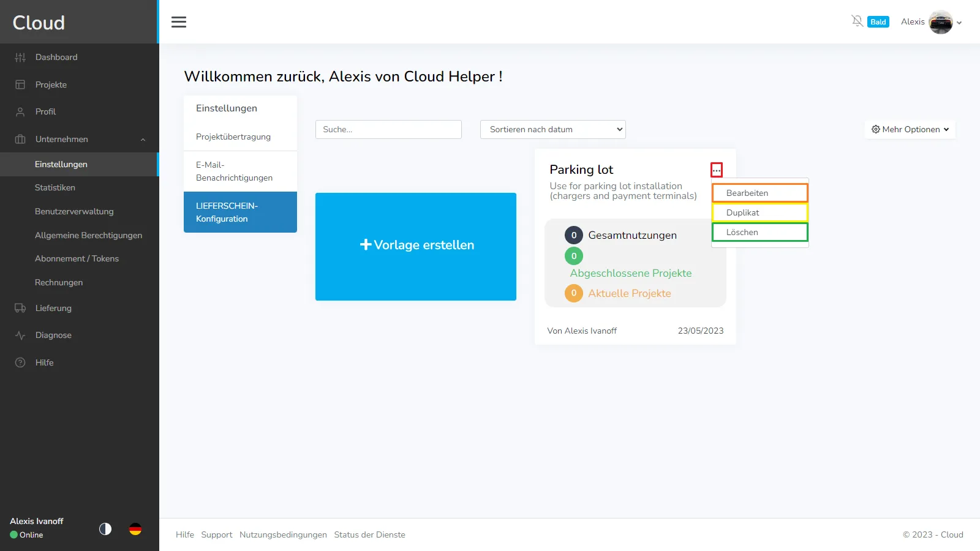Click the Projekte layout icon in sidebar
Image resolution: width=980 pixels, height=551 pixels.
(x=20, y=84)
